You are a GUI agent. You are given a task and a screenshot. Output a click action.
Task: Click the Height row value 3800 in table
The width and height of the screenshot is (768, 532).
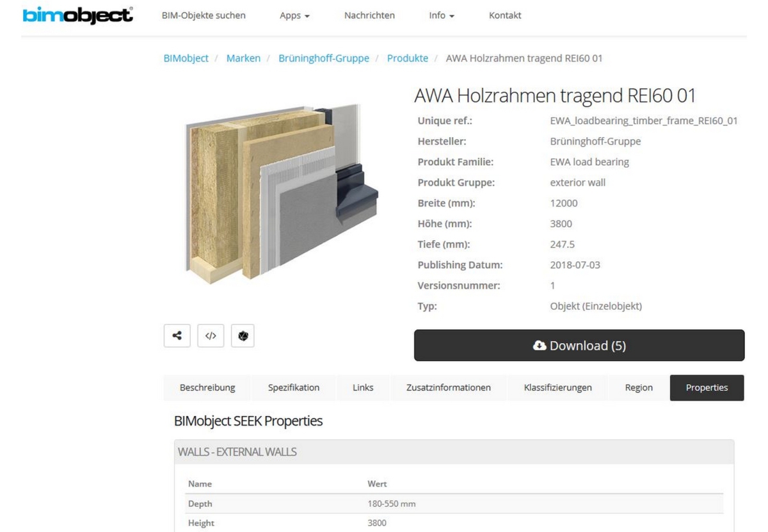tap(377, 523)
